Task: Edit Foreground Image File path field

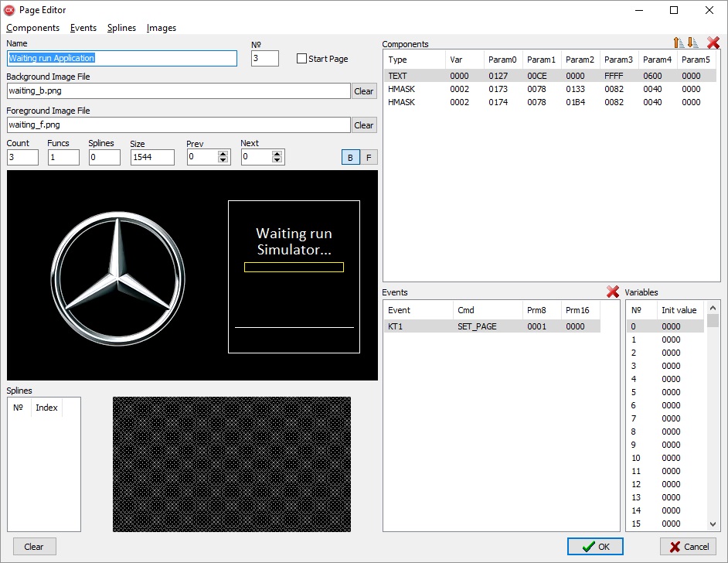Action: [179, 125]
